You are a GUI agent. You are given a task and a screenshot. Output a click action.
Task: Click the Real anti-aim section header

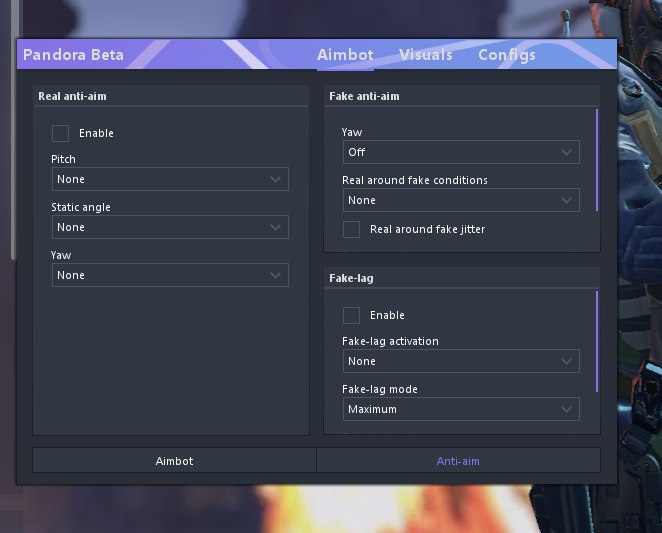pyautogui.click(x=72, y=96)
